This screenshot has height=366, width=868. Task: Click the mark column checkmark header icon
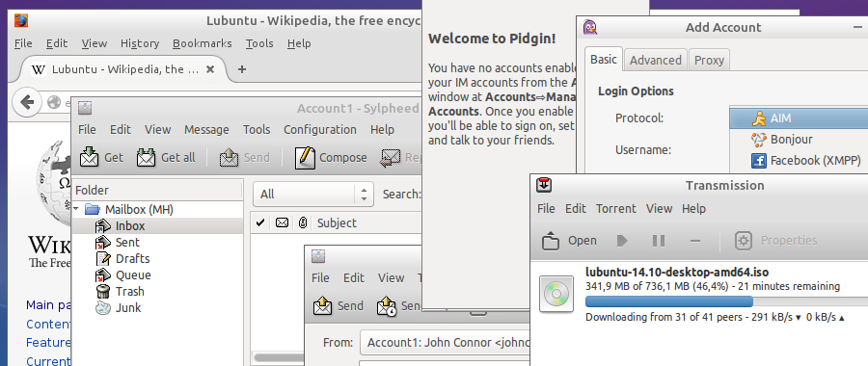pyautogui.click(x=260, y=222)
